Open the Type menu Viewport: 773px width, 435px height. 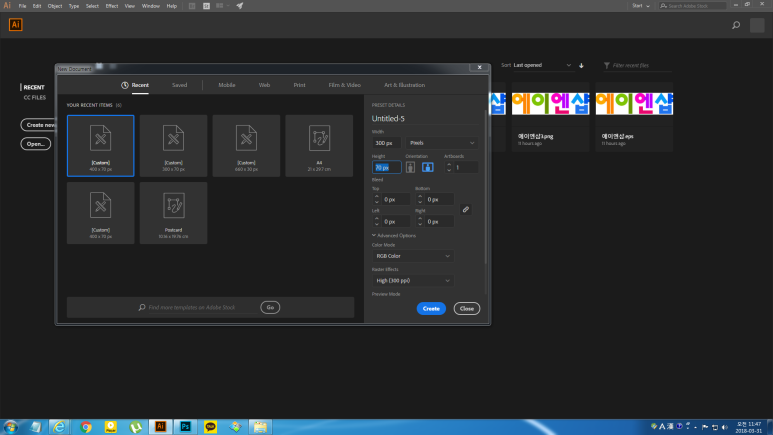pos(74,6)
